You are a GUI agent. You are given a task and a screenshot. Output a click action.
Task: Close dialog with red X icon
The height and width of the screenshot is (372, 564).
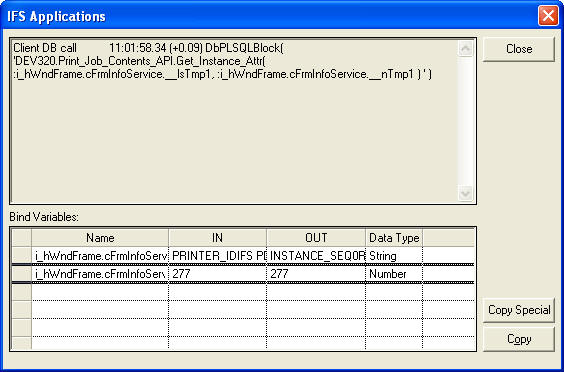(548, 15)
